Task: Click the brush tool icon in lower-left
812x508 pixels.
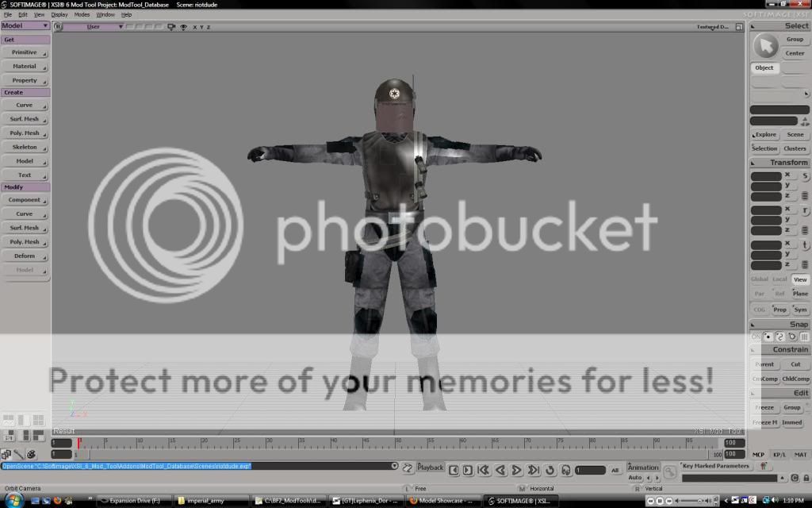Action: pos(19,455)
